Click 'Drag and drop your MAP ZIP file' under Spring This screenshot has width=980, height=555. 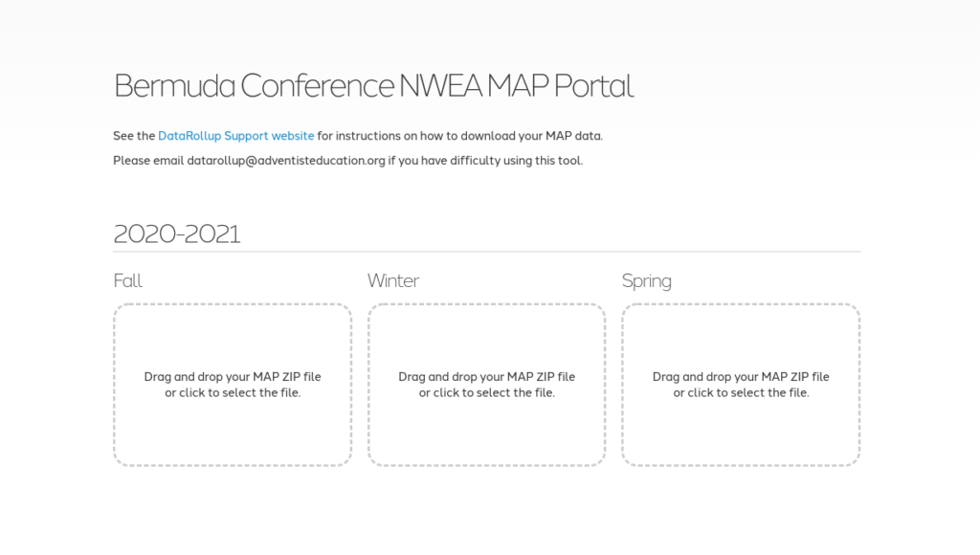[x=741, y=377]
